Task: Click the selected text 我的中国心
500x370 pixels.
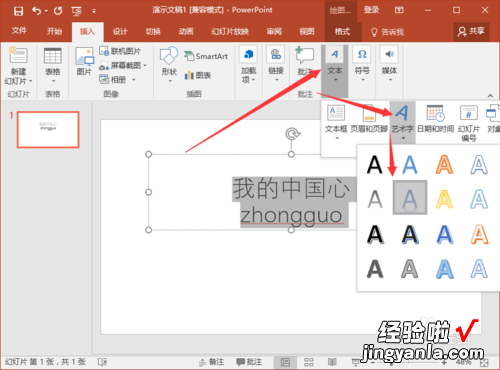Action: pos(291,189)
